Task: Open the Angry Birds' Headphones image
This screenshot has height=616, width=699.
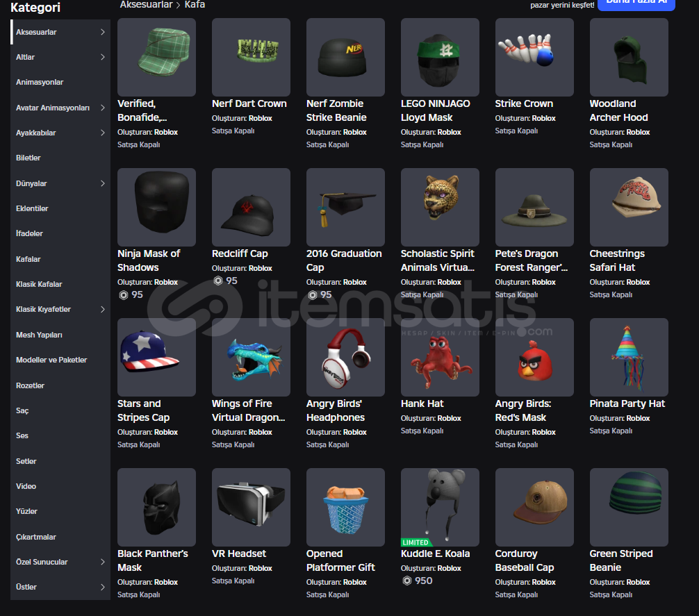Action: click(345, 357)
